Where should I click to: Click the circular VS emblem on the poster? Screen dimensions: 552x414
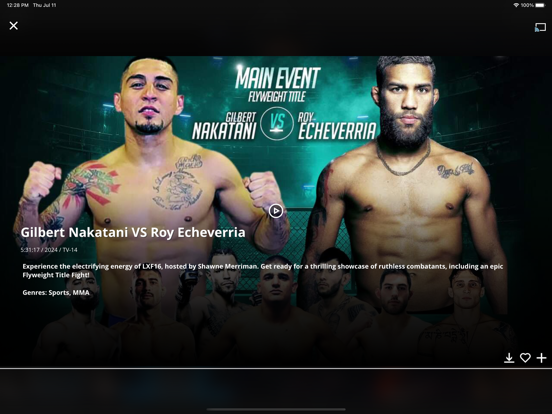[277, 124]
